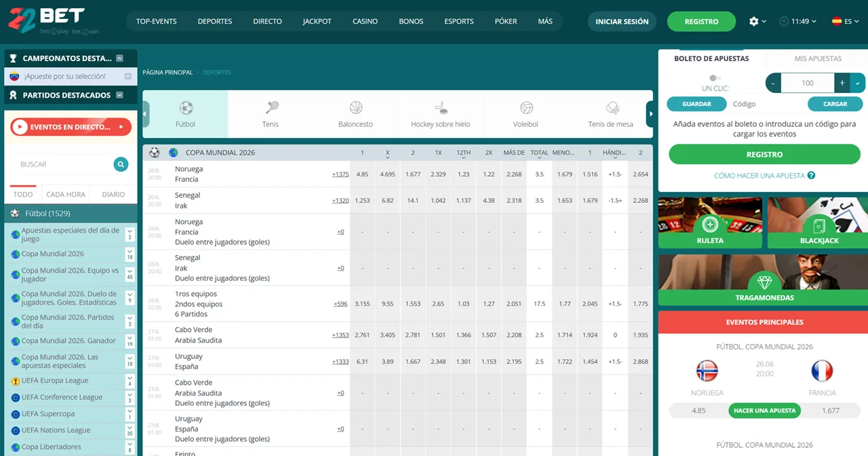
Task: Expand Copa Mundial 2026 sidebar arrow
Action: pyautogui.click(x=130, y=254)
